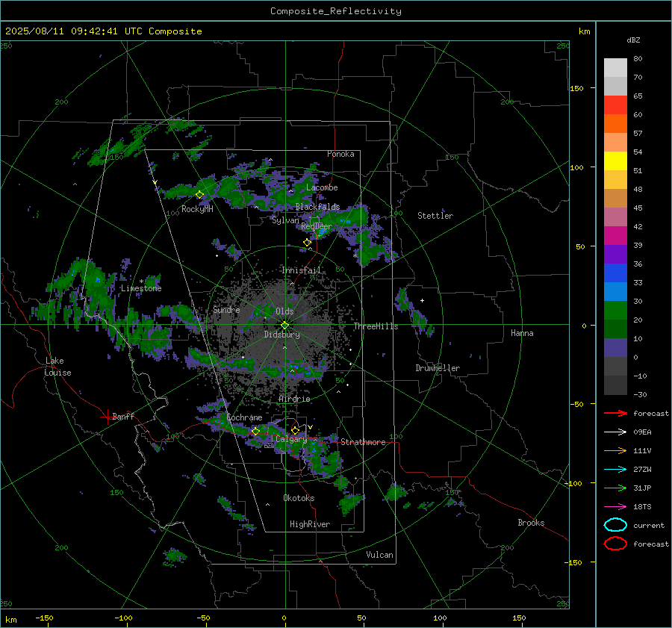Click the cyan 27ZW arrow icon
Image resolution: width=672 pixels, height=628 pixels.
click(615, 470)
